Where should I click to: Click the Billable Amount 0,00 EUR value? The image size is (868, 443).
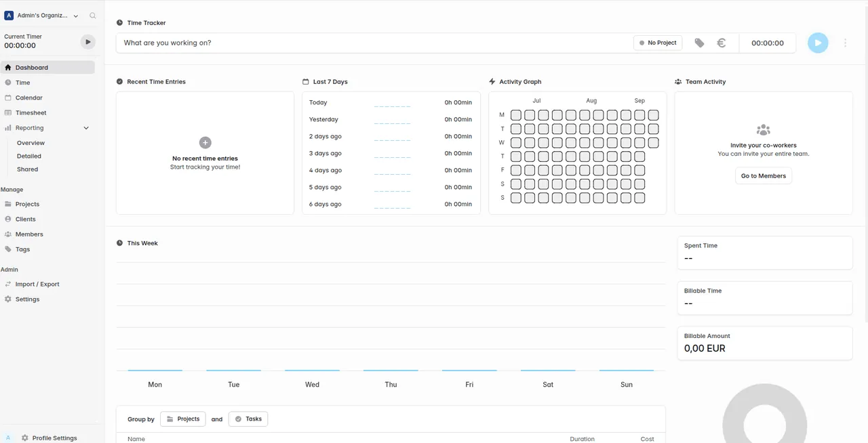click(x=705, y=348)
